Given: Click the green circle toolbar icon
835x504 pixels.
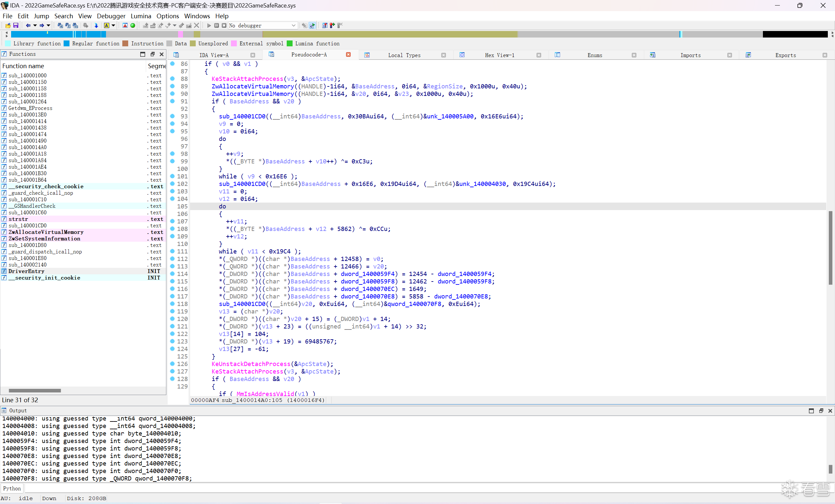Looking at the screenshot, I should click(133, 25).
